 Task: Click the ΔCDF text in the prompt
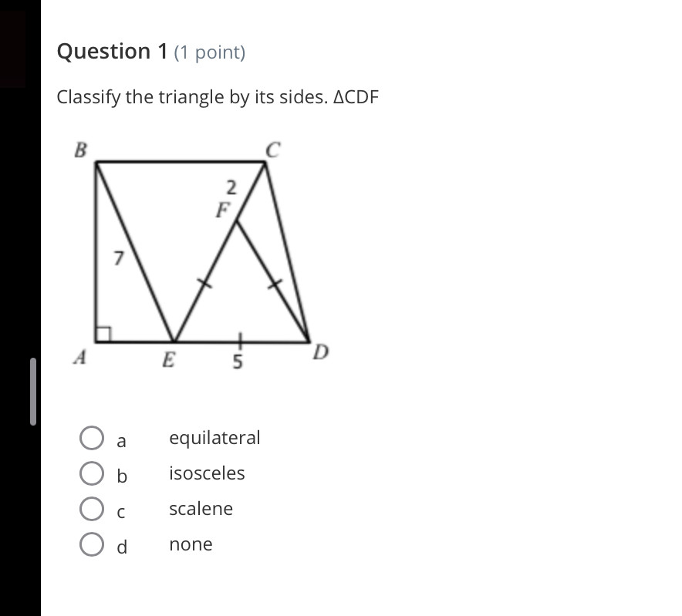(356, 98)
